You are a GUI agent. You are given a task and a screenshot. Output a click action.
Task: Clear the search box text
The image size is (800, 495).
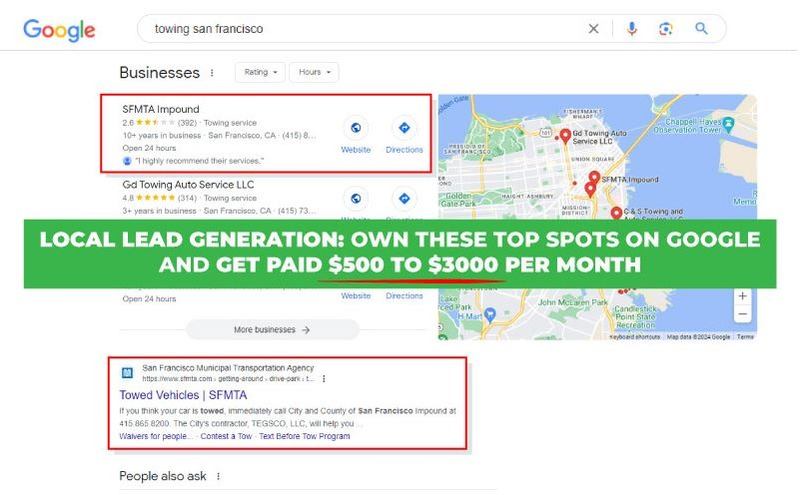coord(593,29)
